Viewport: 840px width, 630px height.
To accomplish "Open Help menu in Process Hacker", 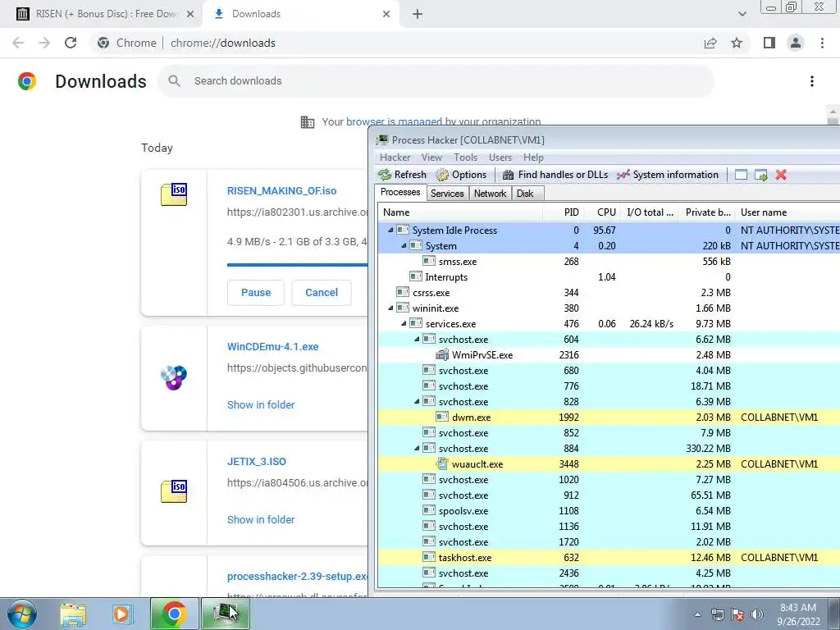I will (533, 157).
